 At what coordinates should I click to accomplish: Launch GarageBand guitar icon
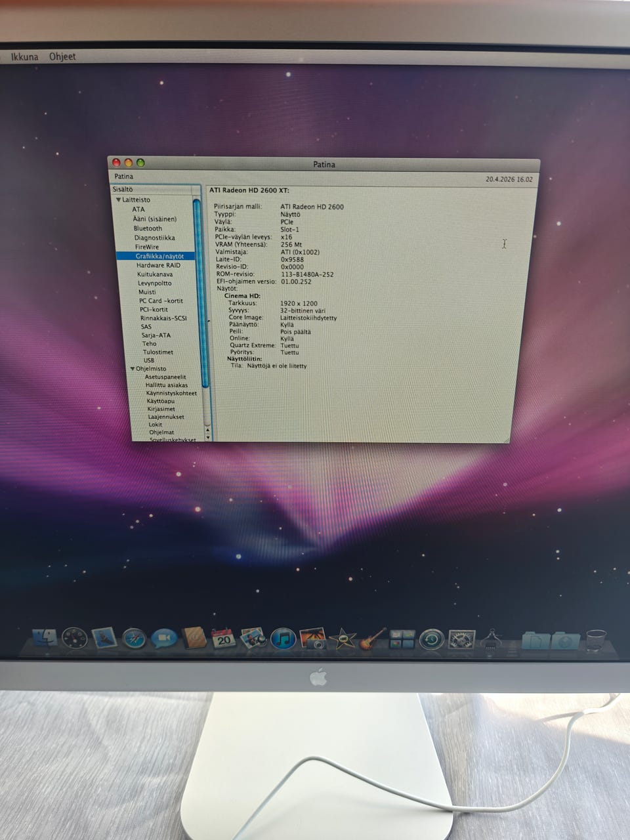click(373, 638)
